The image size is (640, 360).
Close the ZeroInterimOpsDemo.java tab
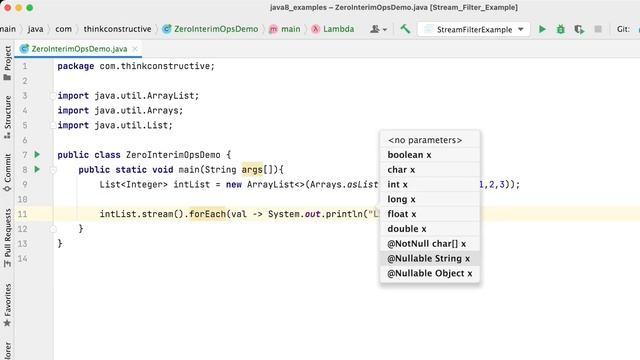click(x=135, y=49)
